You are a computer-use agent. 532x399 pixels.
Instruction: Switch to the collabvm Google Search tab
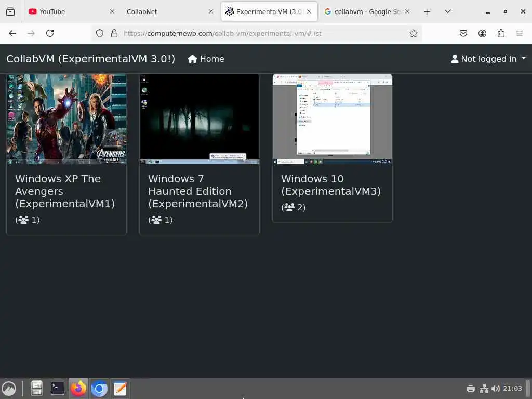[x=367, y=11]
